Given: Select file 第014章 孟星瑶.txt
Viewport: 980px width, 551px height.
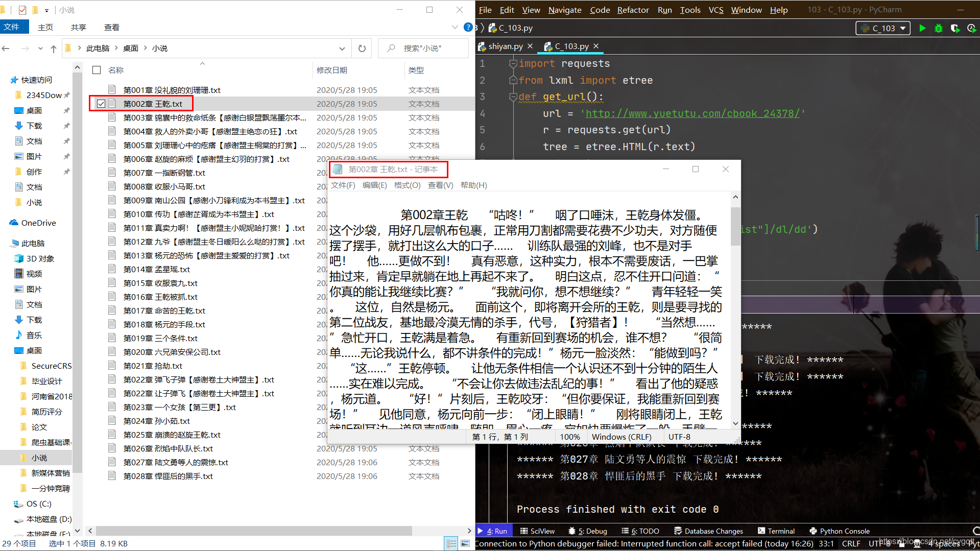Looking at the screenshot, I should 156,269.
